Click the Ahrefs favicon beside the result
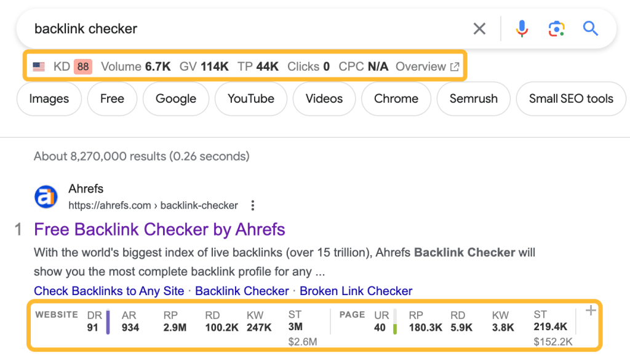This screenshot has height=364, width=630. point(46,197)
